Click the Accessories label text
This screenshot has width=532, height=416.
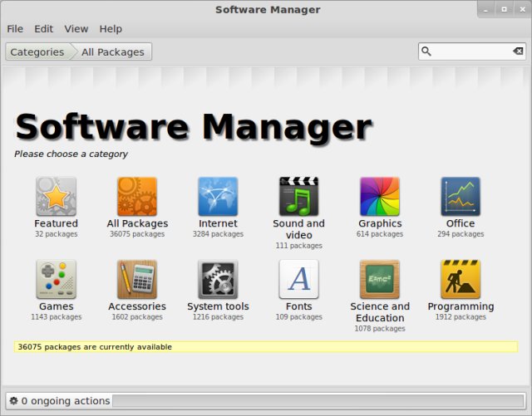(137, 306)
